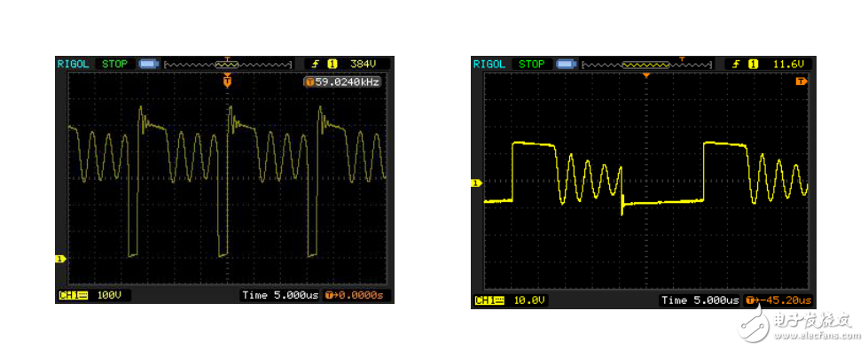This screenshot has width=868, height=350.
Task: Click the STOP status on right oscilloscope
Action: 531,64
